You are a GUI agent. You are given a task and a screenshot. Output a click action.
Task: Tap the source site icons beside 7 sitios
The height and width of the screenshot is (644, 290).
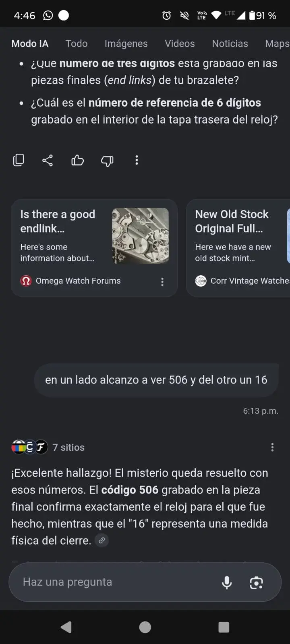coord(30,447)
